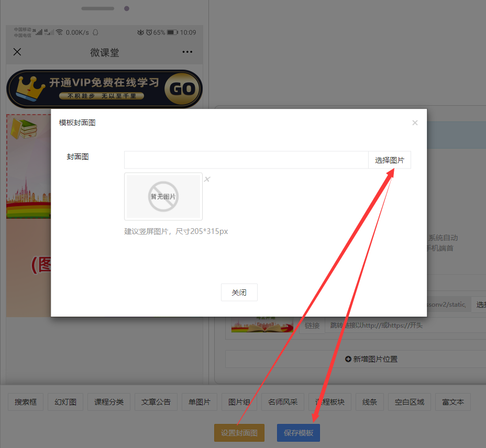
Task: Remove the placeholder image with the small X
Action: 207,179
